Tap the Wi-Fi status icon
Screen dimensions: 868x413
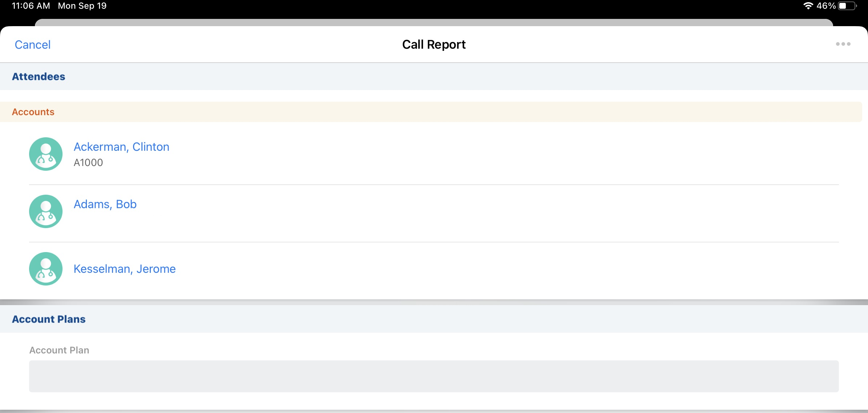(808, 6)
